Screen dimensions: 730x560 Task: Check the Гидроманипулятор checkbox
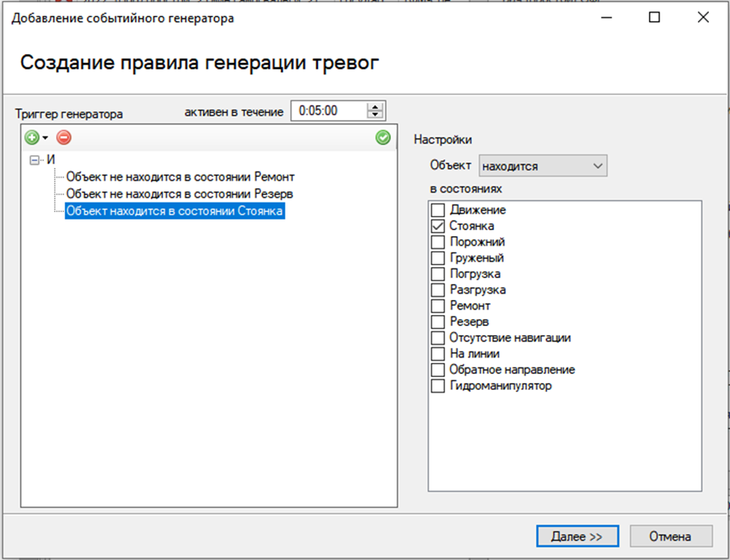point(438,387)
